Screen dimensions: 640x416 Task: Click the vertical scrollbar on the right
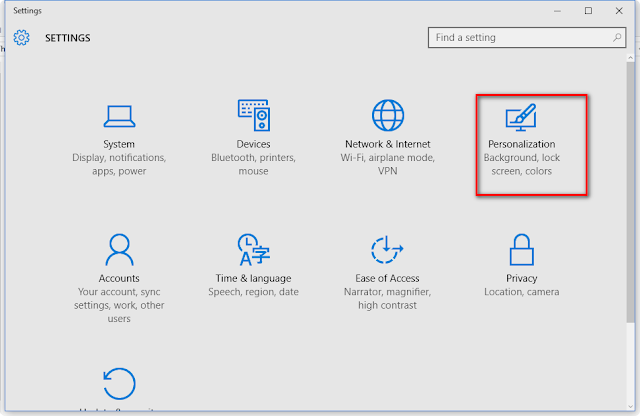point(631,200)
